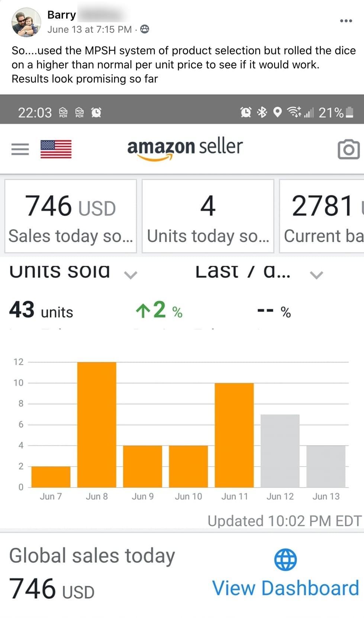Open the hamburger menu in Amazon Seller

(20, 149)
